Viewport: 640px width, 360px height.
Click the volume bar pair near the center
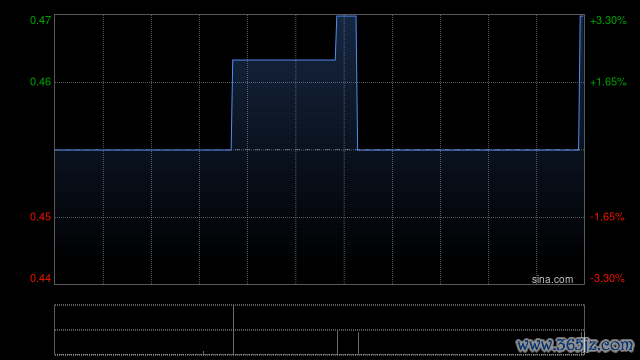pyautogui.click(x=348, y=343)
